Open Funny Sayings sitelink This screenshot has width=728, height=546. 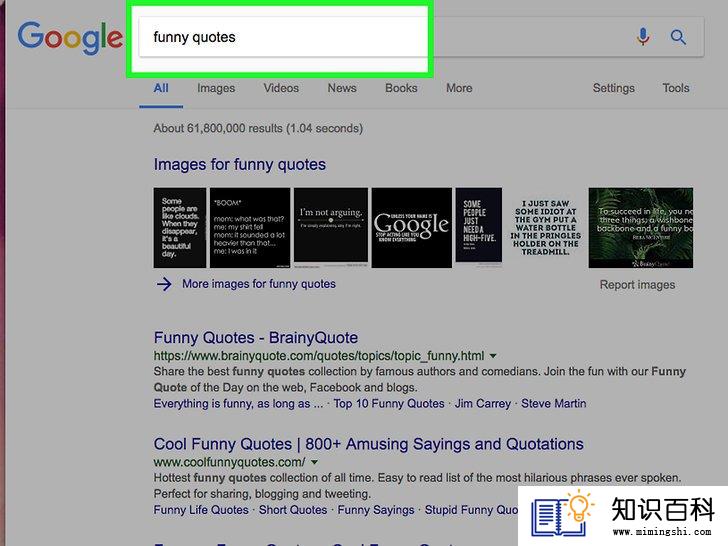[x=376, y=510]
